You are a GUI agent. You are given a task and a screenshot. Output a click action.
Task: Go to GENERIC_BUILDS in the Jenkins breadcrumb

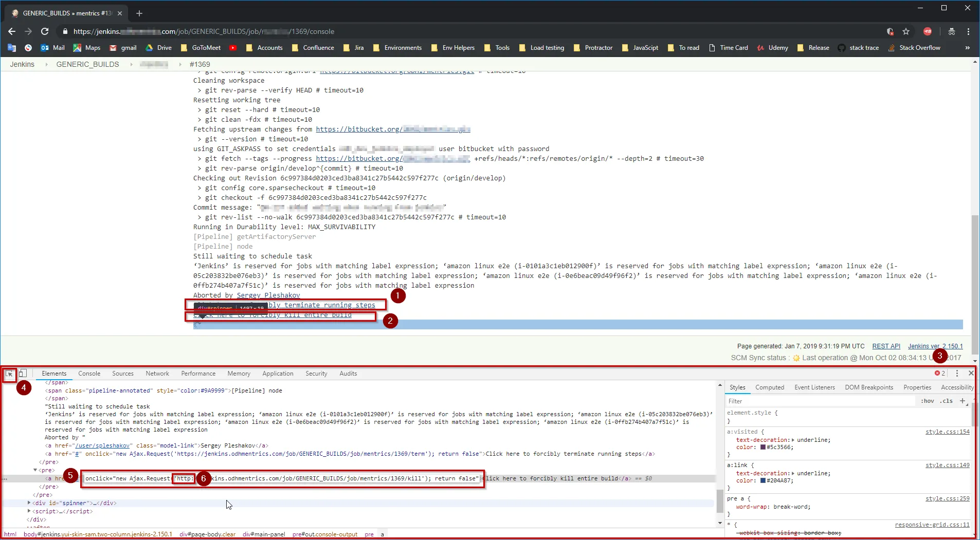(x=87, y=64)
